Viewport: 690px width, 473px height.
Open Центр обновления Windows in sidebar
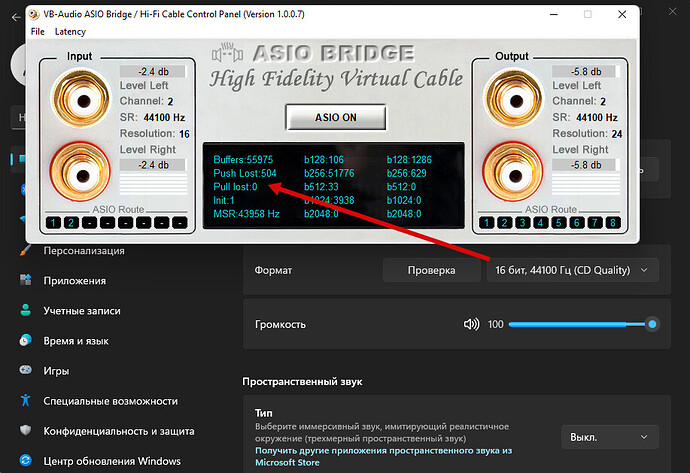[112, 461]
